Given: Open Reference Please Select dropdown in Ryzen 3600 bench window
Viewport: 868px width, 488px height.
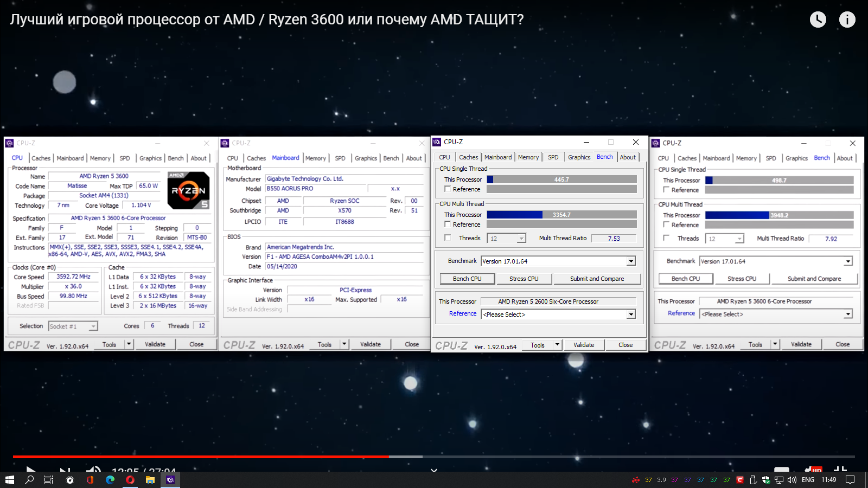Looking at the screenshot, I should point(776,314).
